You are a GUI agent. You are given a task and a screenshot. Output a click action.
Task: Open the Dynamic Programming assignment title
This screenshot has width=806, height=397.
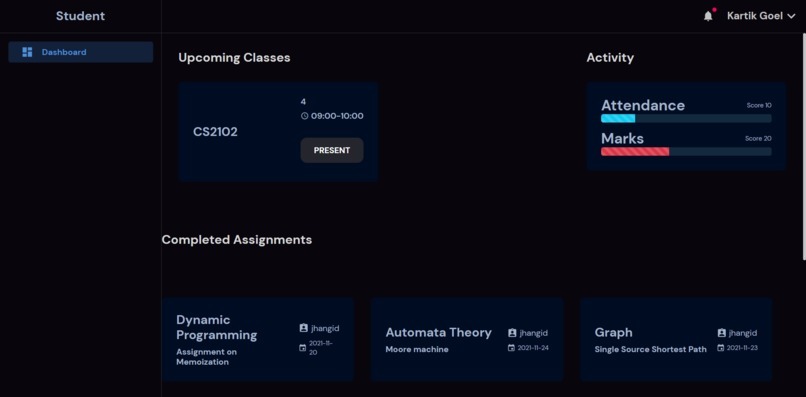(x=216, y=328)
